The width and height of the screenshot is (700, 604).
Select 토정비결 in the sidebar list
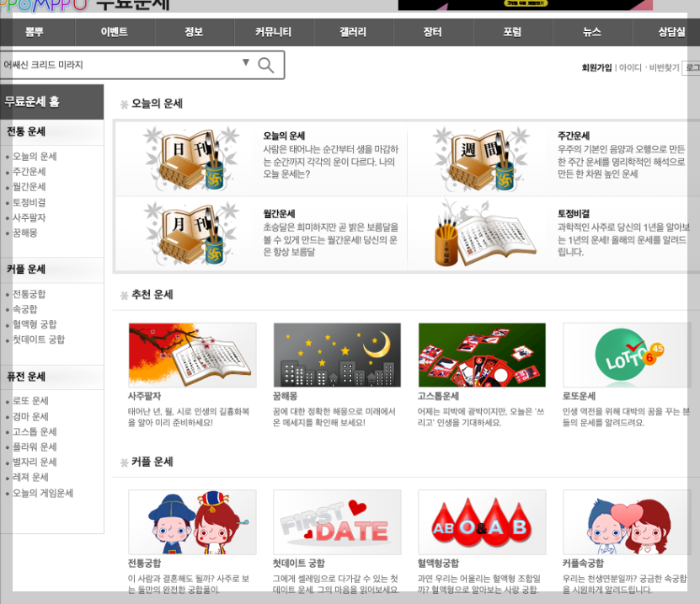pos(29,202)
